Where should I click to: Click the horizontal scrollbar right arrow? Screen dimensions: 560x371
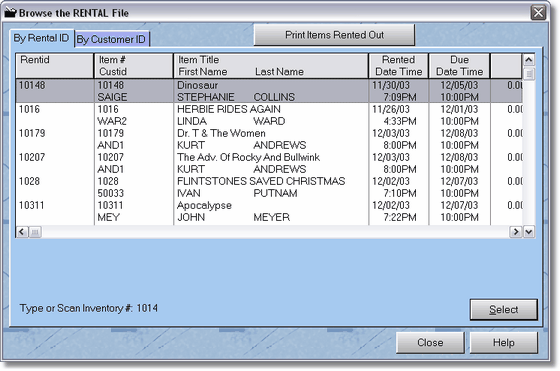[x=516, y=232]
